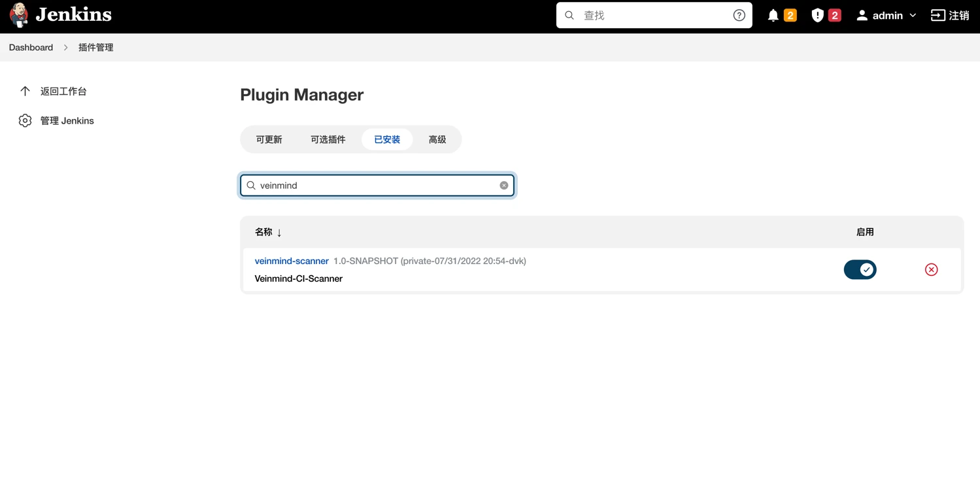
Task: Click the up arrow sidebar icon
Action: [25, 91]
